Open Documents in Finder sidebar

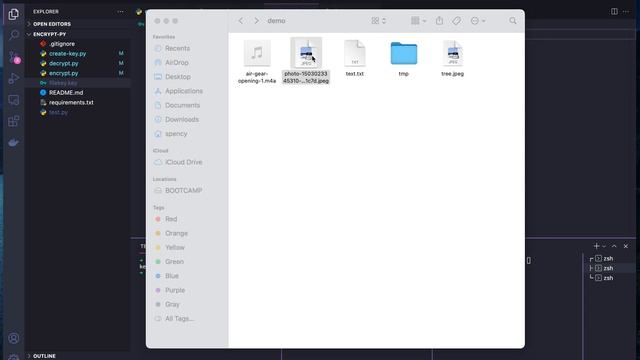[182, 105]
